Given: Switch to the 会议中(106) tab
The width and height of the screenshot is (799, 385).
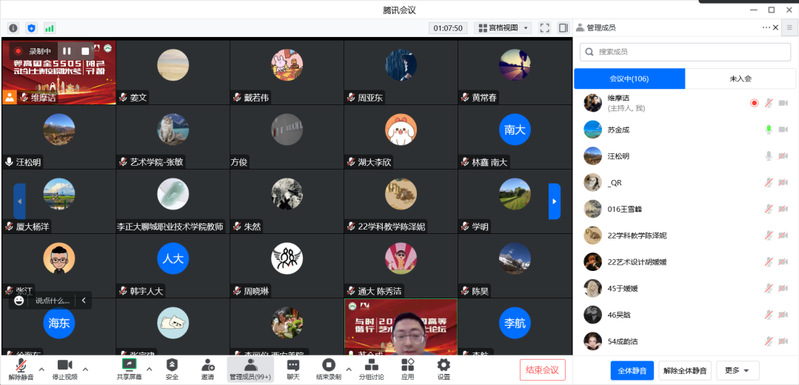Looking at the screenshot, I should (629, 79).
